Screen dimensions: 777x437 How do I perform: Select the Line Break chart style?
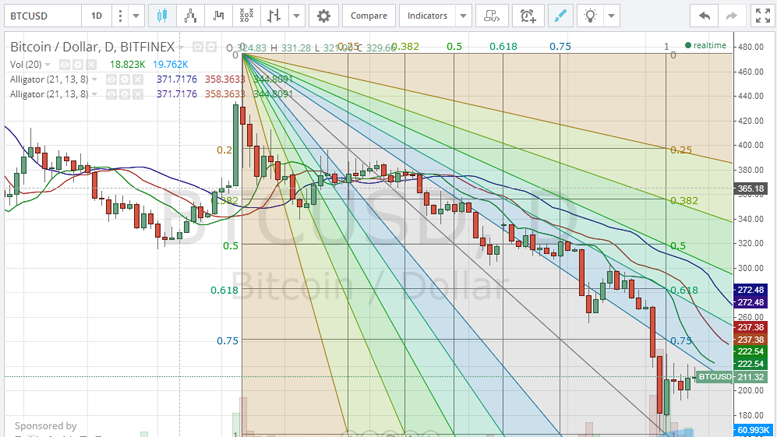pyautogui.click(x=219, y=16)
